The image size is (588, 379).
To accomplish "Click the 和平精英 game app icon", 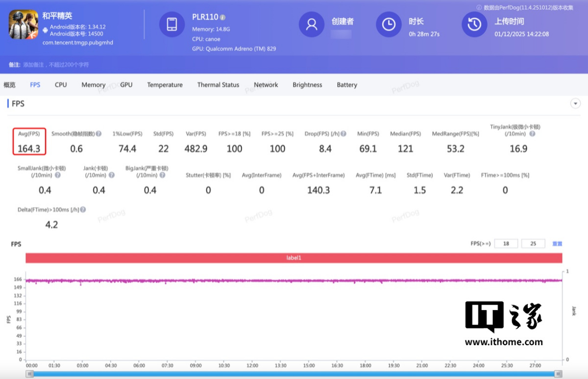I will [24, 24].
